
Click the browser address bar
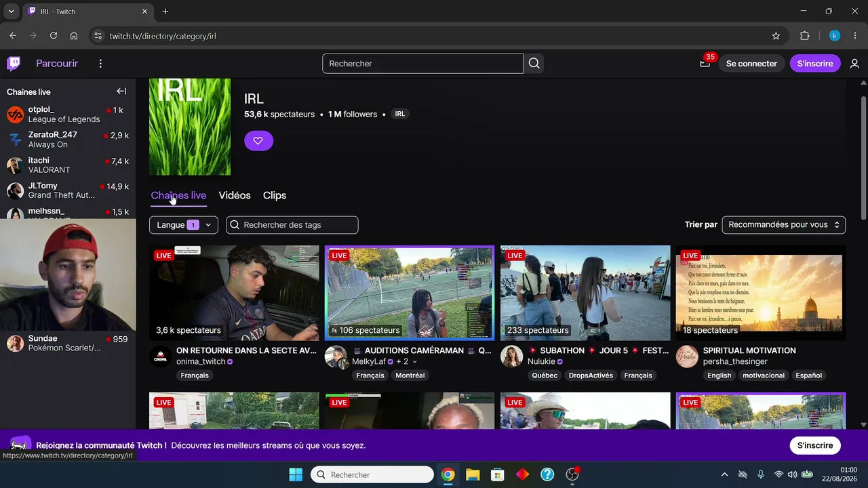click(x=434, y=36)
